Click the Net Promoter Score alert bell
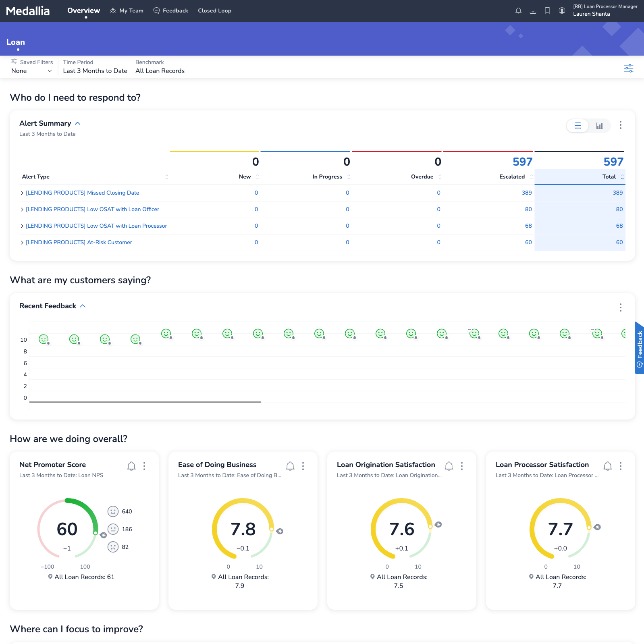Screen dimensions: 644x644 click(131, 466)
